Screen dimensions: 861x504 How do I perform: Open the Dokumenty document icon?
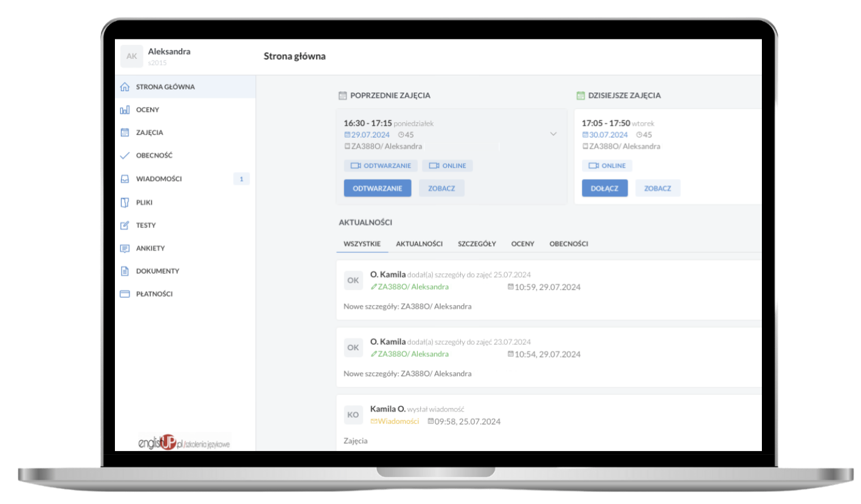(x=125, y=271)
